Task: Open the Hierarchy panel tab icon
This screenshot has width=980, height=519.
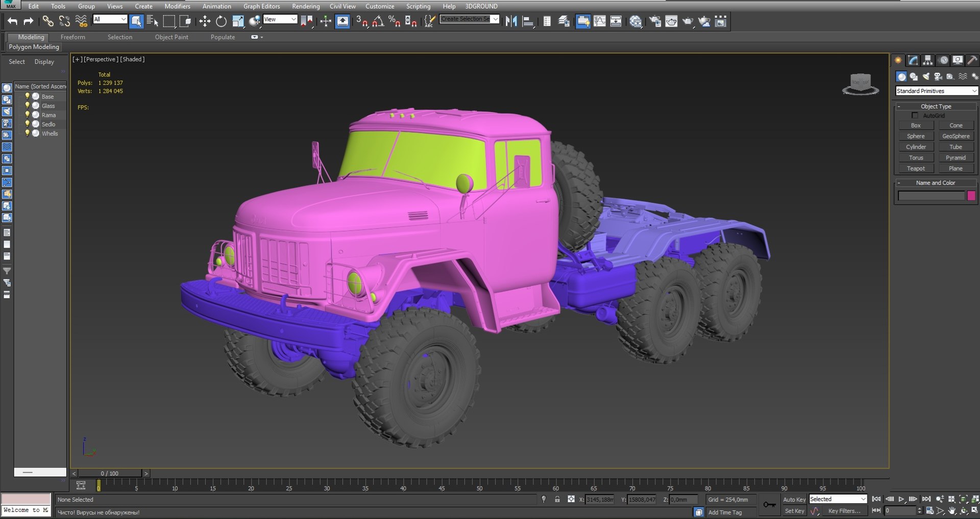Action: pos(928,60)
